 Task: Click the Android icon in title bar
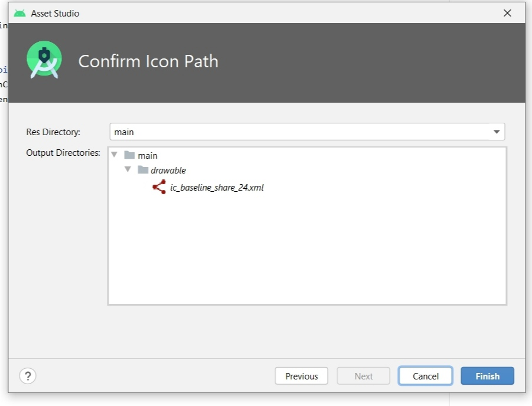(20, 13)
